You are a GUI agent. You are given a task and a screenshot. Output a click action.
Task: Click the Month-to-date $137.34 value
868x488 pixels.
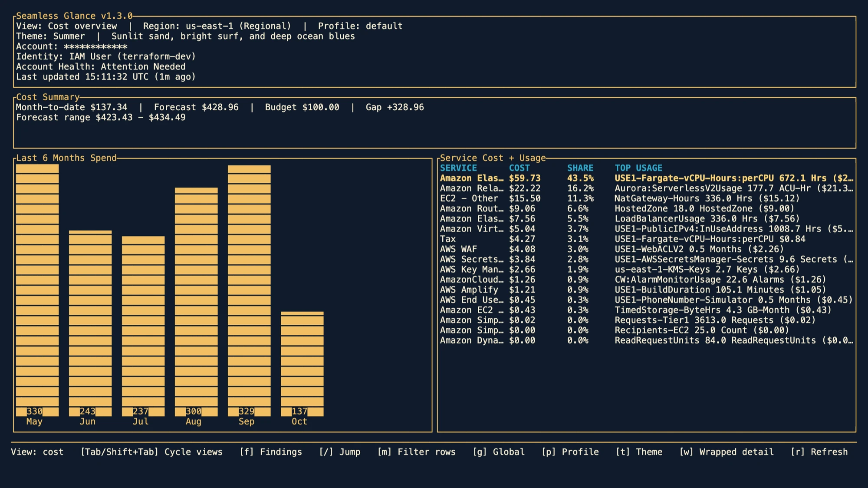point(72,107)
